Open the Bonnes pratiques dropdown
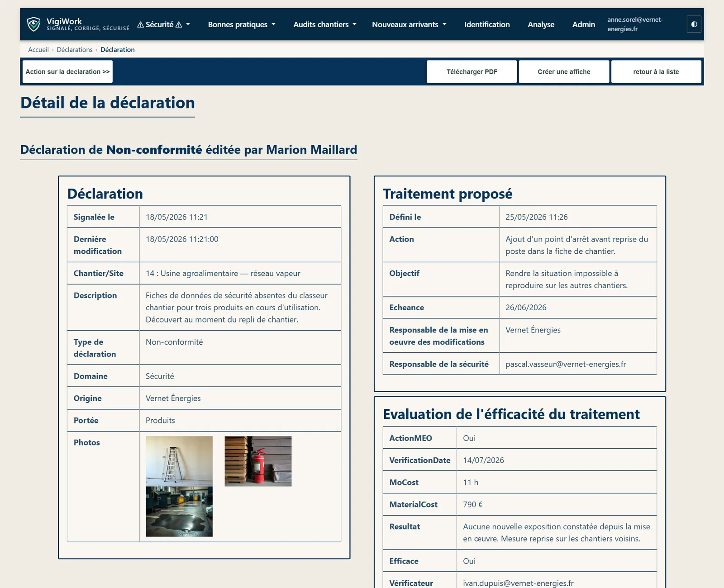724x588 pixels. 242,24
